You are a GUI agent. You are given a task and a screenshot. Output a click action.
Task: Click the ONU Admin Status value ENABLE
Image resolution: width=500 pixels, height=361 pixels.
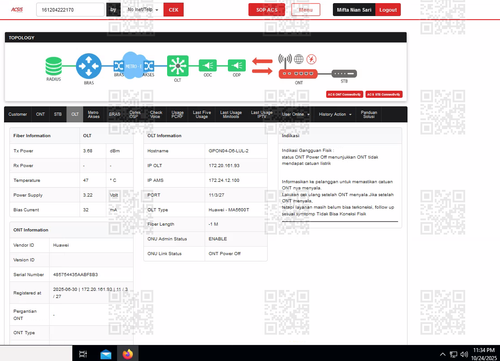click(x=218, y=239)
